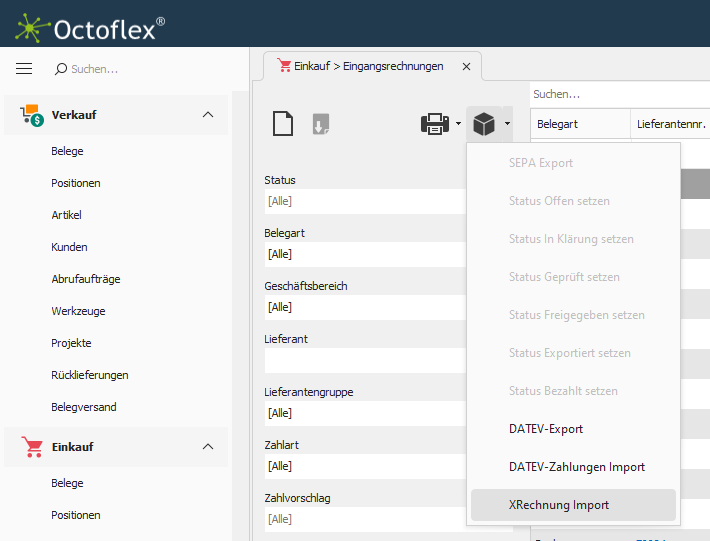The height and width of the screenshot is (541, 710).
Task: Close the Eingangsrechnungen tab
Action: 466,67
